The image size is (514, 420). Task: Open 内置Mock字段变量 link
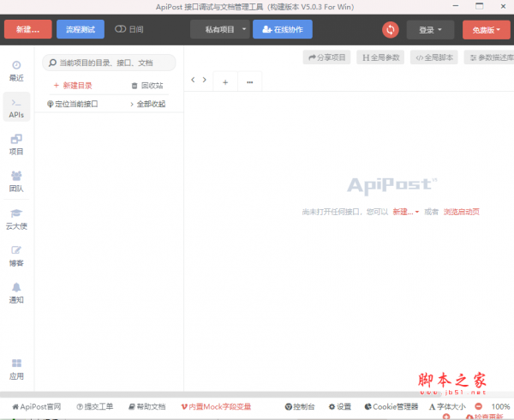pos(216,406)
